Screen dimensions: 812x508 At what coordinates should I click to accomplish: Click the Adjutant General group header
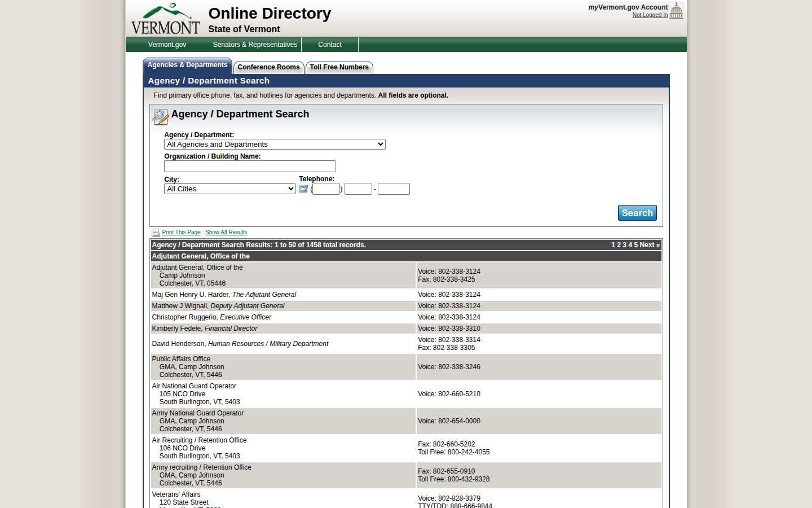pos(406,256)
